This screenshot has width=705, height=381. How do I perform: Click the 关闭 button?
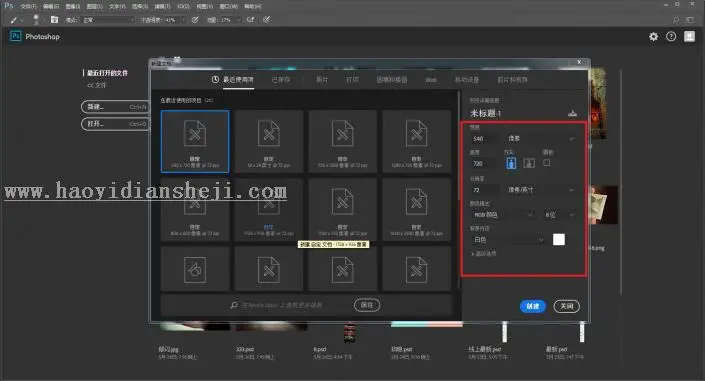coord(567,306)
